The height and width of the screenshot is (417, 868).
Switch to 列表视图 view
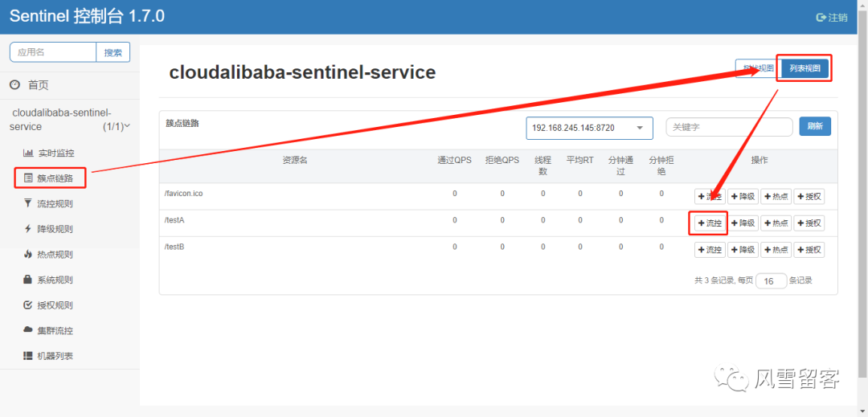[x=805, y=68]
